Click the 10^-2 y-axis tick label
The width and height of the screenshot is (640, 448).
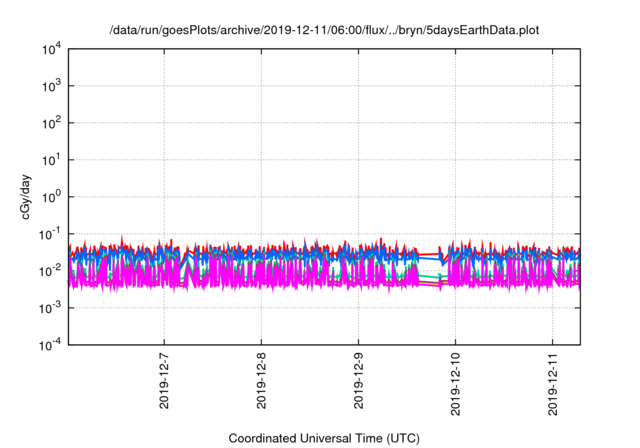(x=50, y=270)
